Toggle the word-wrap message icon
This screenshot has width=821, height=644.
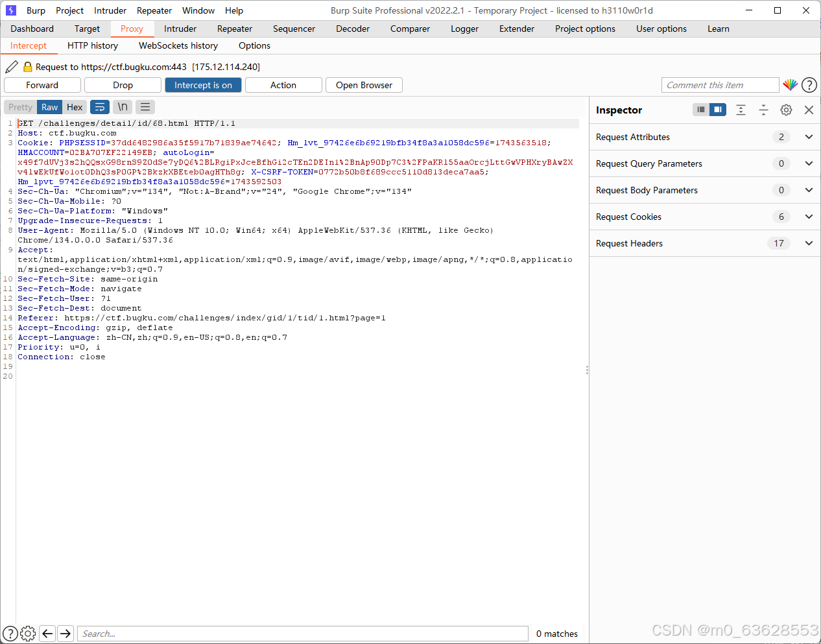pos(100,107)
